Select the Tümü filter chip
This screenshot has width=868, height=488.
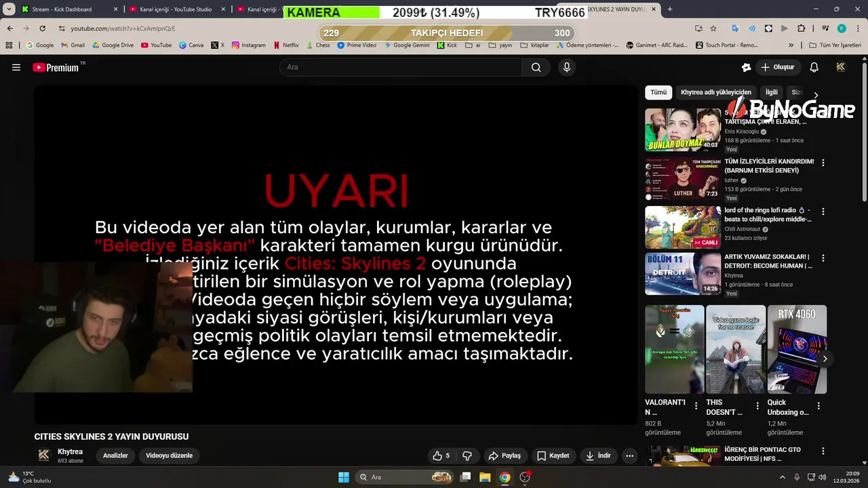pos(658,92)
